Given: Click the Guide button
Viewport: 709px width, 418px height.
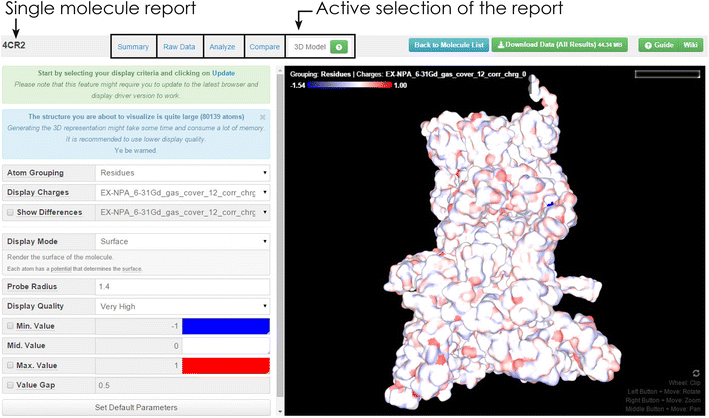Looking at the screenshot, I should click(x=658, y=46).
